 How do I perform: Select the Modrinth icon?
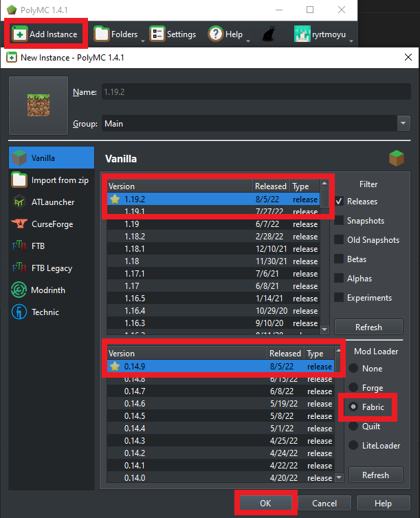19,290
